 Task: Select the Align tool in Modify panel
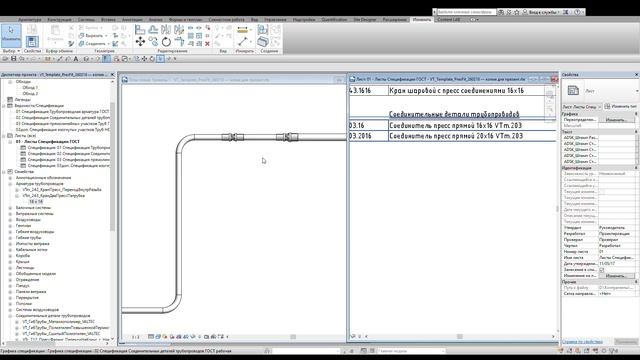140,29
